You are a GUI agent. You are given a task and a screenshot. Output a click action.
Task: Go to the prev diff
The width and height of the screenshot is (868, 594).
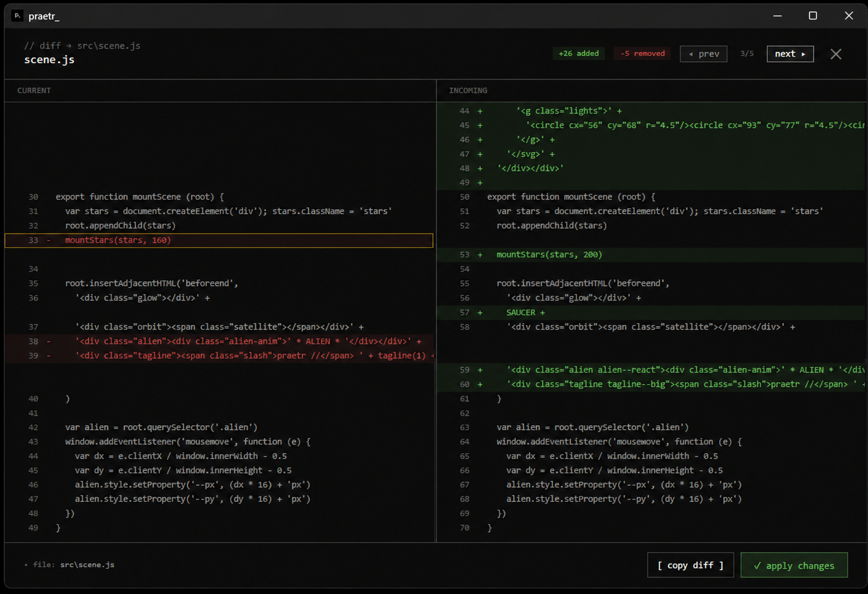coord(704,54)
